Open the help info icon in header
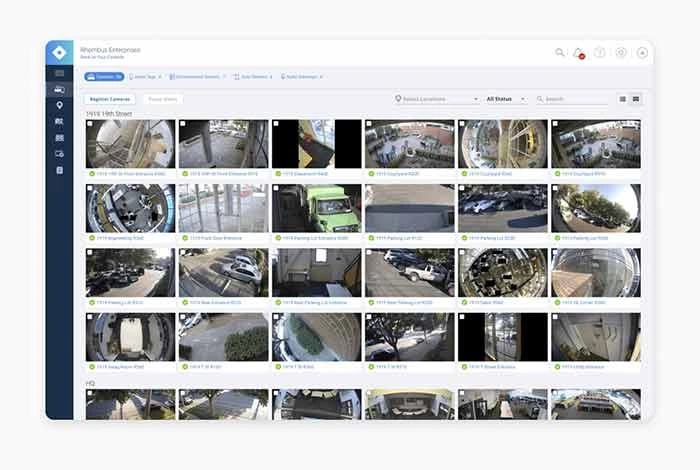Image resolution: width=700 pixels, height=470 pixels. 600,53
